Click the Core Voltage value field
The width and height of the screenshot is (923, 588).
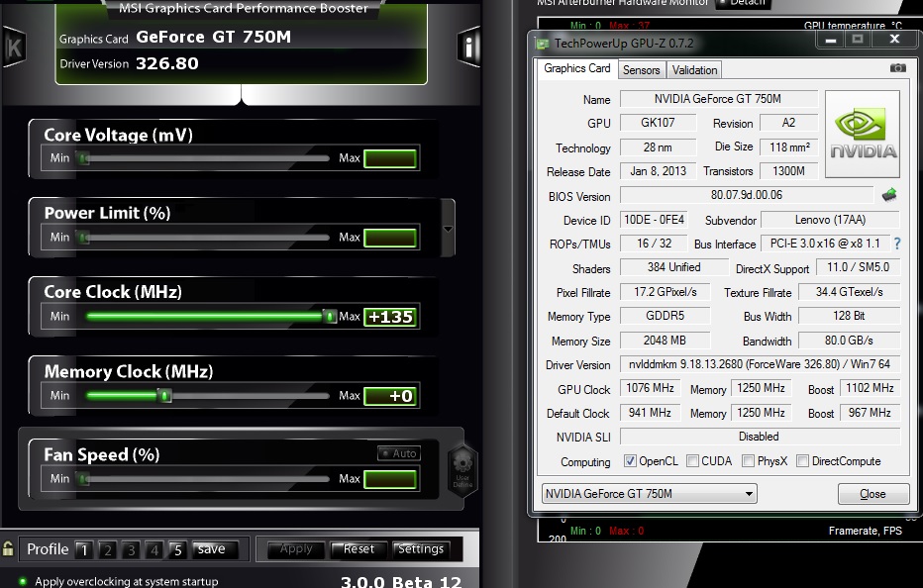pos(390,159)
